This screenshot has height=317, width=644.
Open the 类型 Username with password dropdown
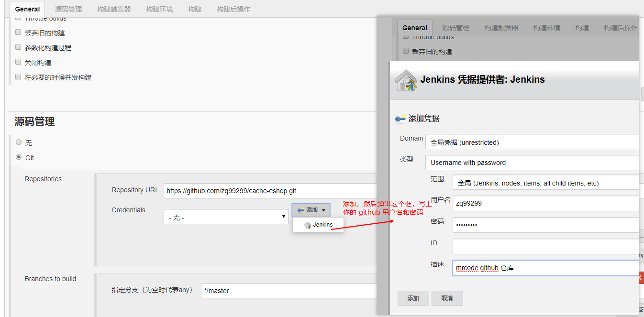[x=531, y=163]
